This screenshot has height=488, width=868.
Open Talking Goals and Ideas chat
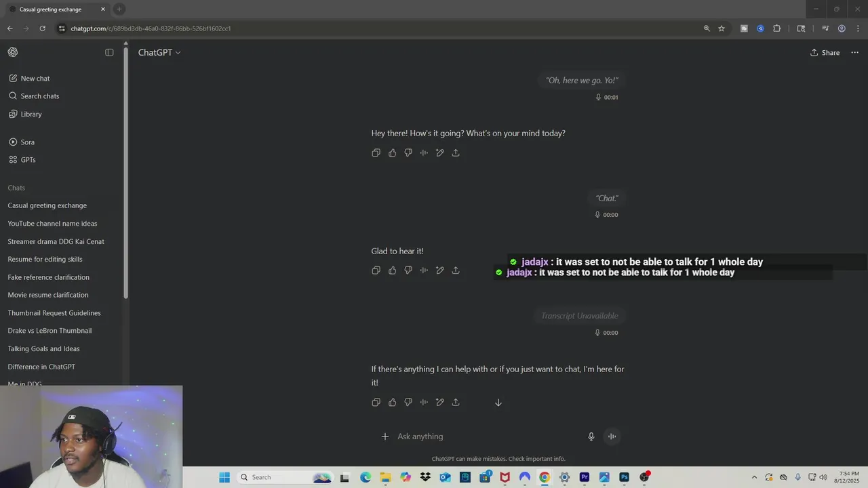tap(43, 349)
